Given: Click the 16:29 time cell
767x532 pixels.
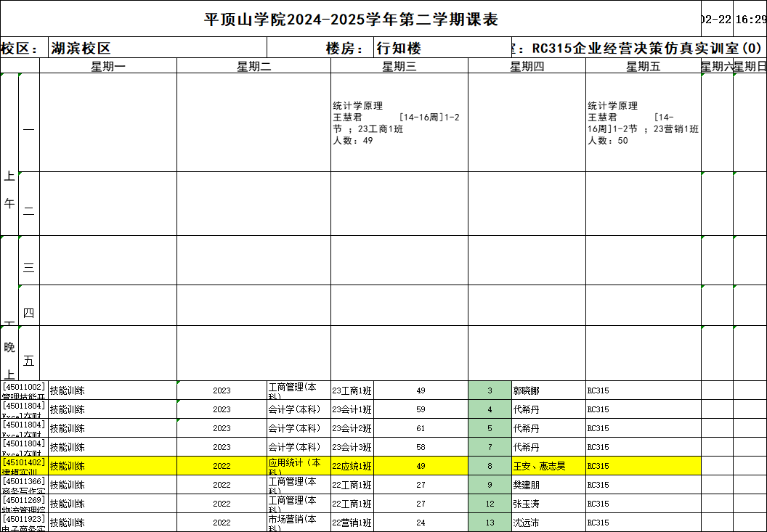Looking at the screenshot, I should (750, 19).
